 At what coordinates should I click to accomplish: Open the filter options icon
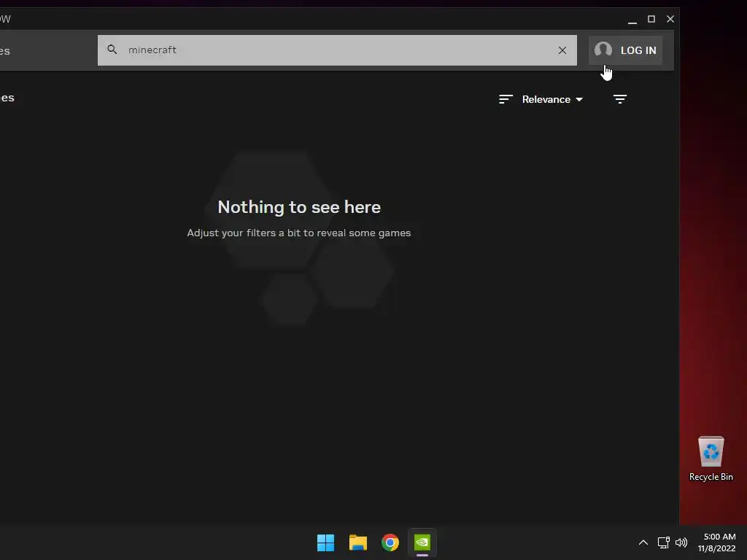click(620, 99)
